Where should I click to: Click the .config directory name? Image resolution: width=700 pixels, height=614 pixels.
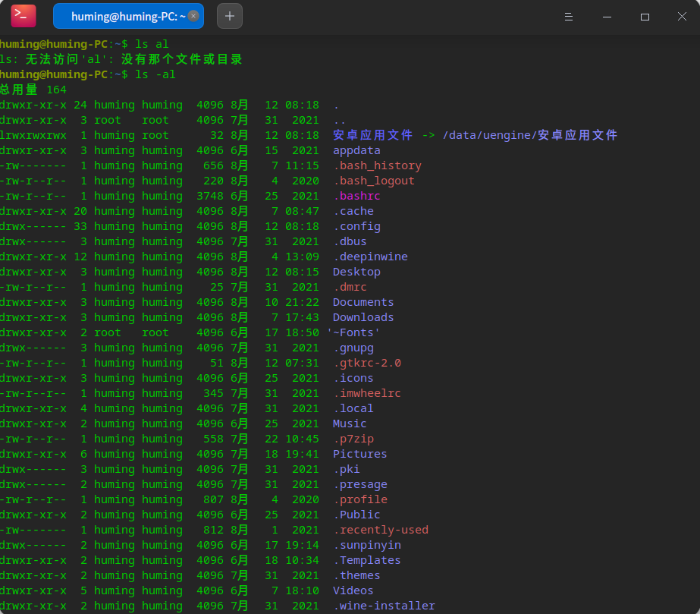tap(357, 226)
